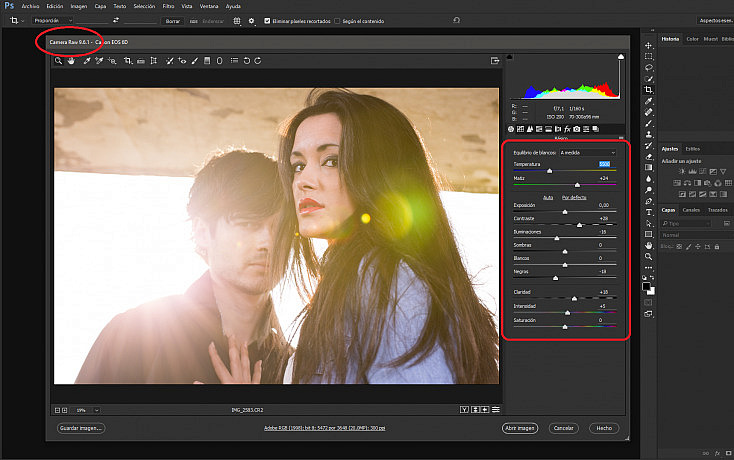Open Básico panel options menu
Screen dimensions: 734x460
[x=621, y=138]
